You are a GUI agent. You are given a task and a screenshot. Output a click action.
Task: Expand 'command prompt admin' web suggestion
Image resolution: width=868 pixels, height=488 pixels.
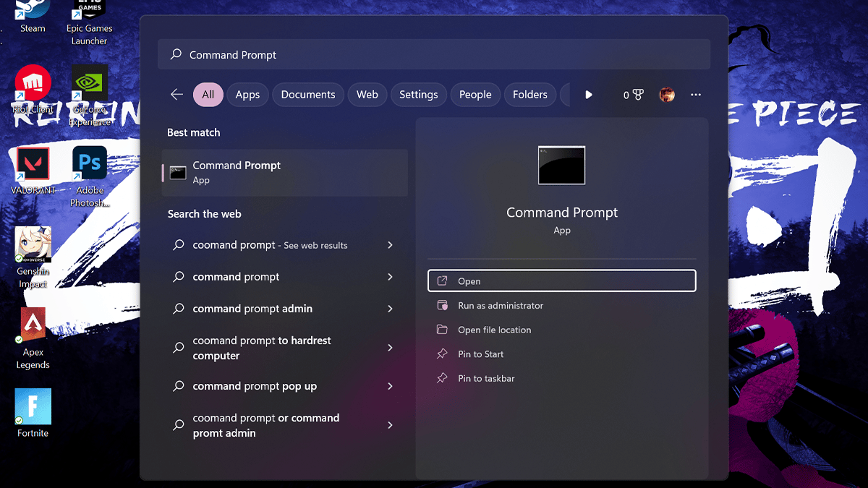(x=390, y=309)
